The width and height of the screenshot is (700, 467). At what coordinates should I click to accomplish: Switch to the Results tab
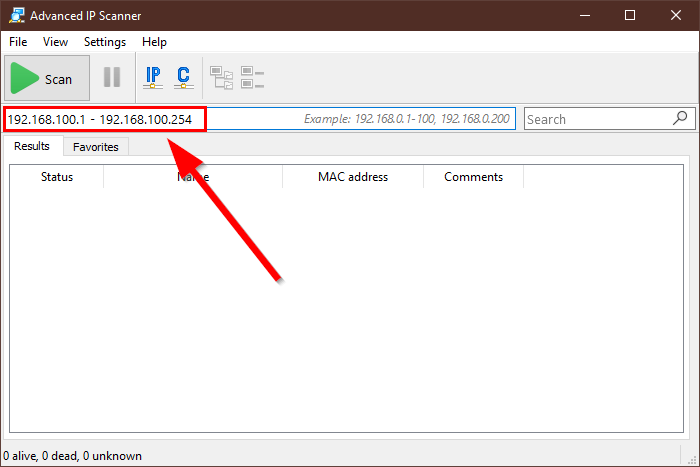pos(32,146)
